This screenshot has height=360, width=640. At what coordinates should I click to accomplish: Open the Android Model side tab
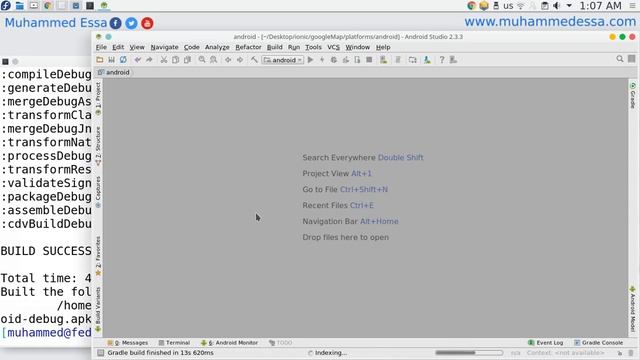[x=632, y=309]
